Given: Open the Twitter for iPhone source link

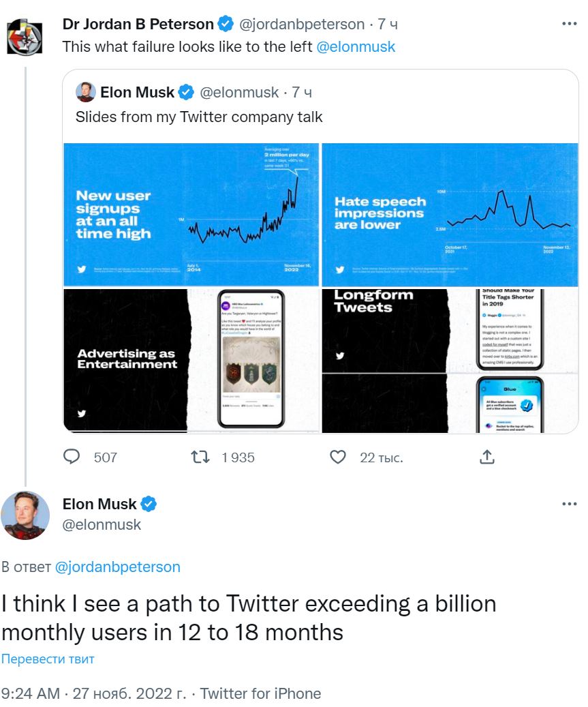Looking at the screenshot, I should click(x=260, y=693).
